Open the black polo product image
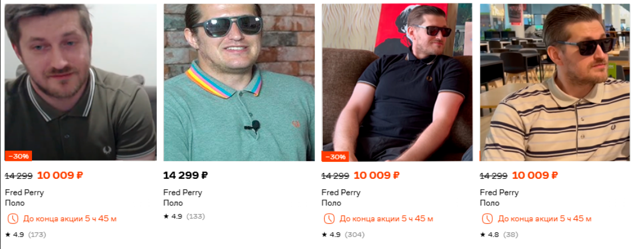This screenshot has height=249, width=644. click(x=397, y=83)
